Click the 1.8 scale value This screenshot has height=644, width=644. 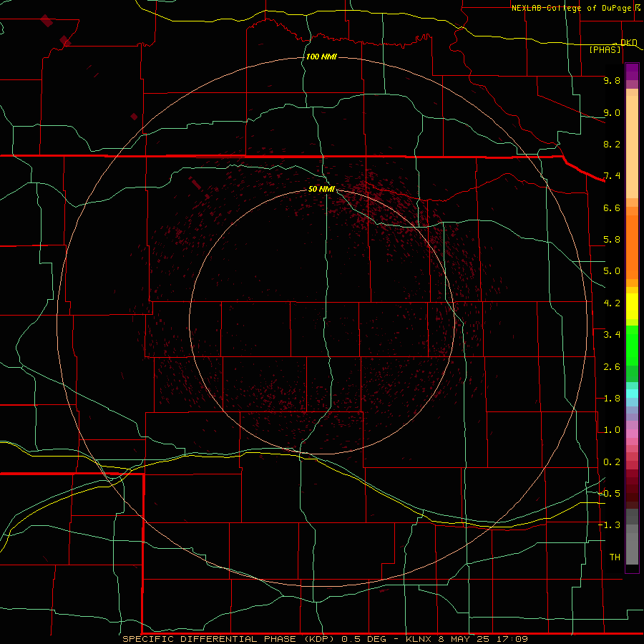[x=612, y=399]
